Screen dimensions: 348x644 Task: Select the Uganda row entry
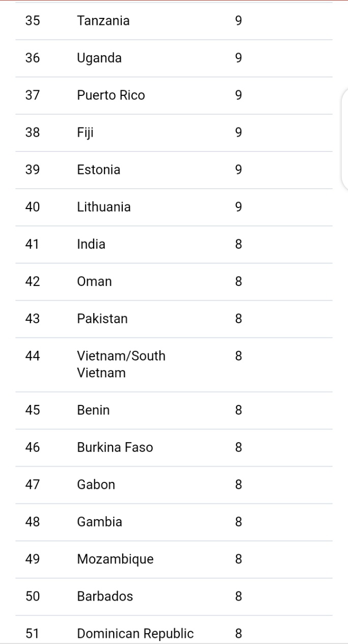point(99,58)
